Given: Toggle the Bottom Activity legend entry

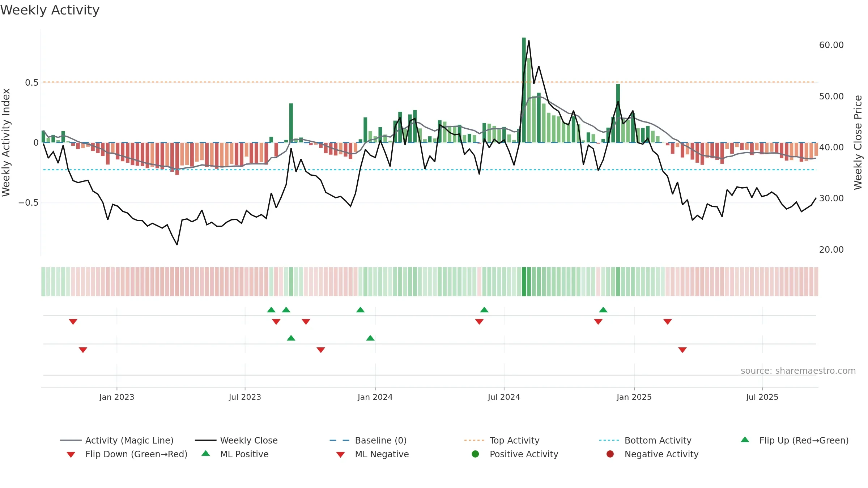Looking at the screenshot, I should [x=645, y=440].
